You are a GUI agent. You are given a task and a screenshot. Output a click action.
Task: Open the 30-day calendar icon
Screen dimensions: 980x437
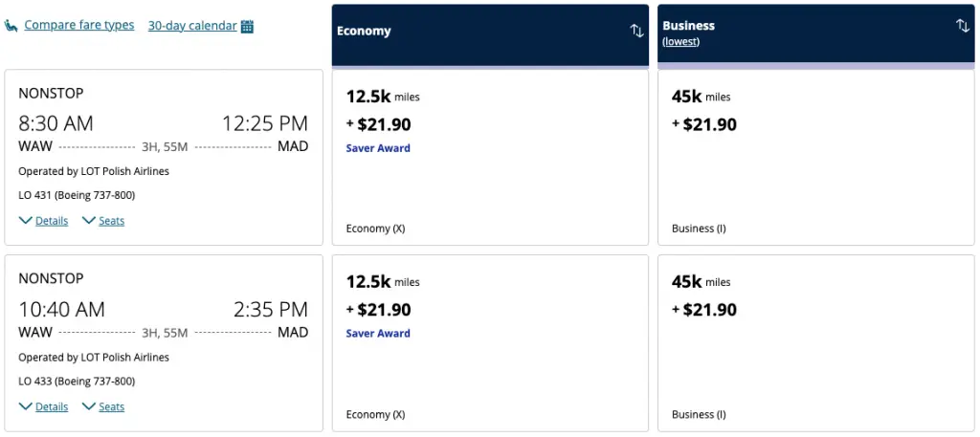pyautogui.click(x=247, y=27)
